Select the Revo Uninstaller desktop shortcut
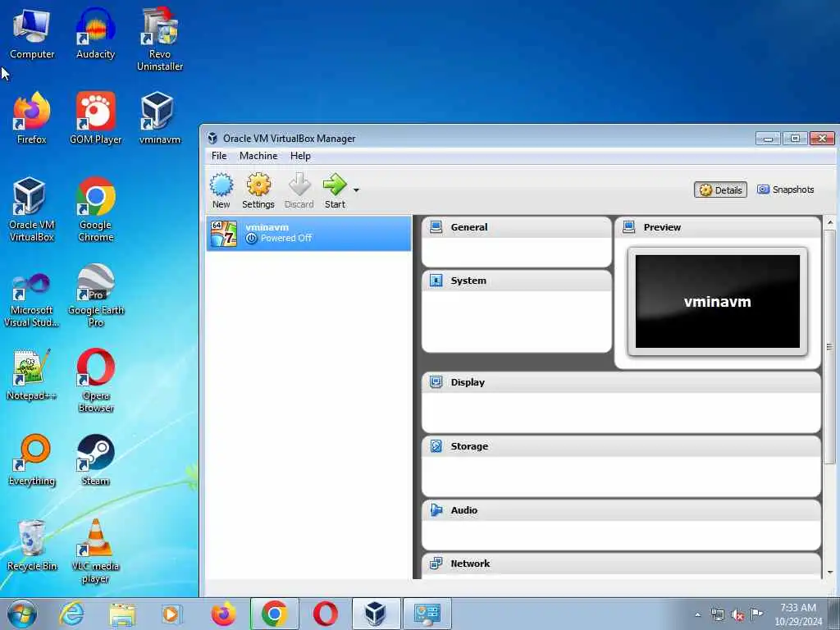 [x=160, y=39]
